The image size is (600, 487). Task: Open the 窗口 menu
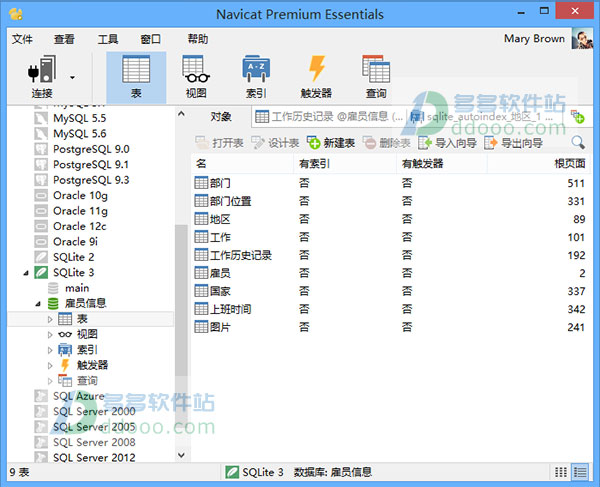[150, 39]
